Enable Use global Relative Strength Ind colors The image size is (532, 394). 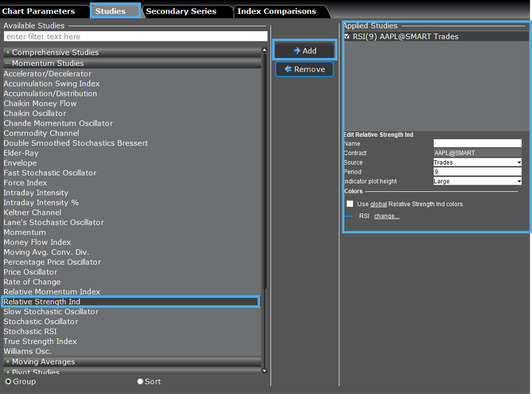(350, 204)
